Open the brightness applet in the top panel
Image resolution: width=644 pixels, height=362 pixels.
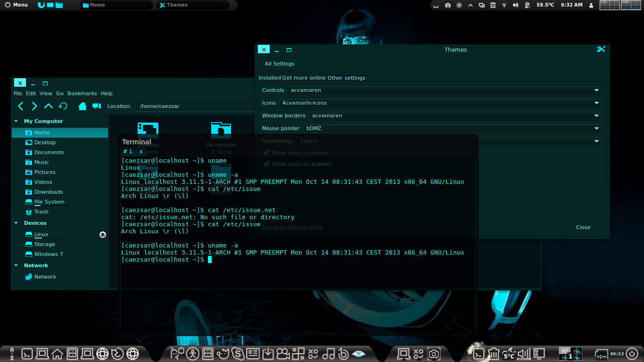pos(459,5)
